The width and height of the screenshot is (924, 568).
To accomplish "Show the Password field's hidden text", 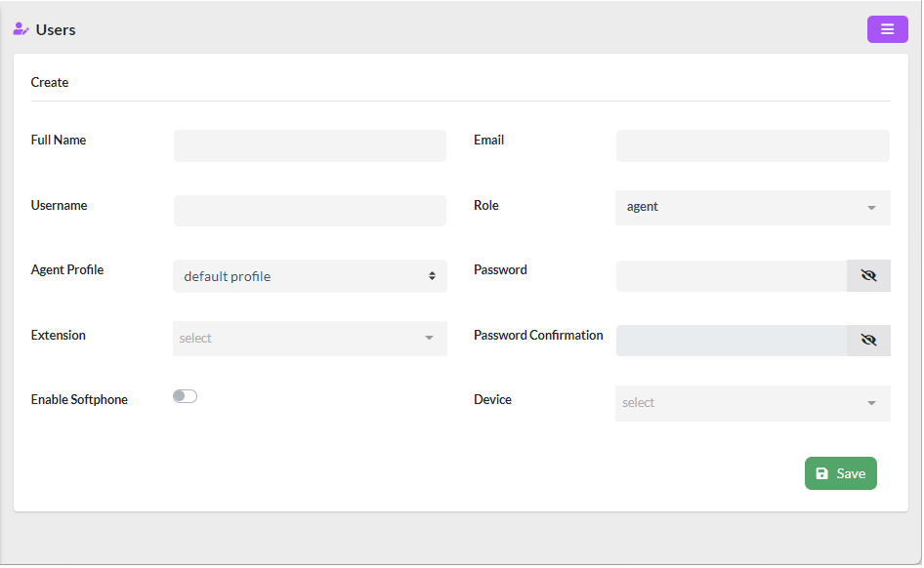I will [868, 276].
